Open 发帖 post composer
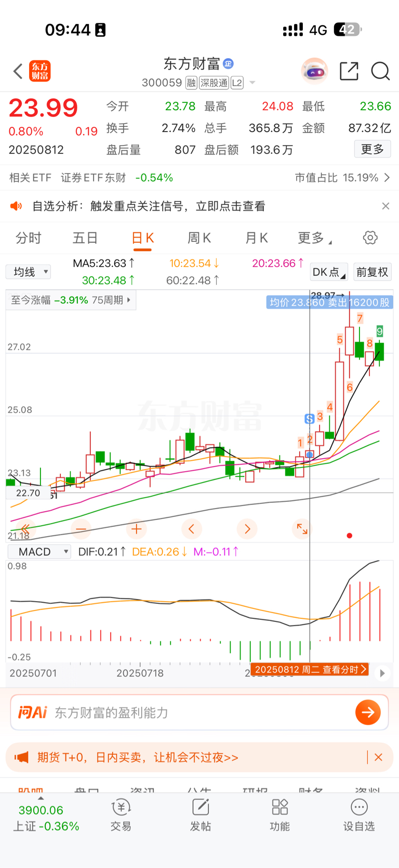 tap(201, 815)
